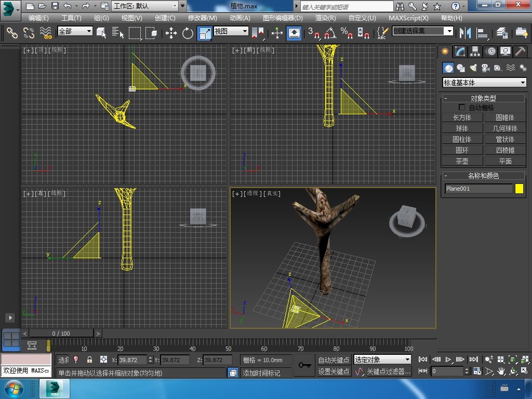Open the 工具(T) menu
Image resolution: width=532 pixels, height=399 pixels.
71,18
